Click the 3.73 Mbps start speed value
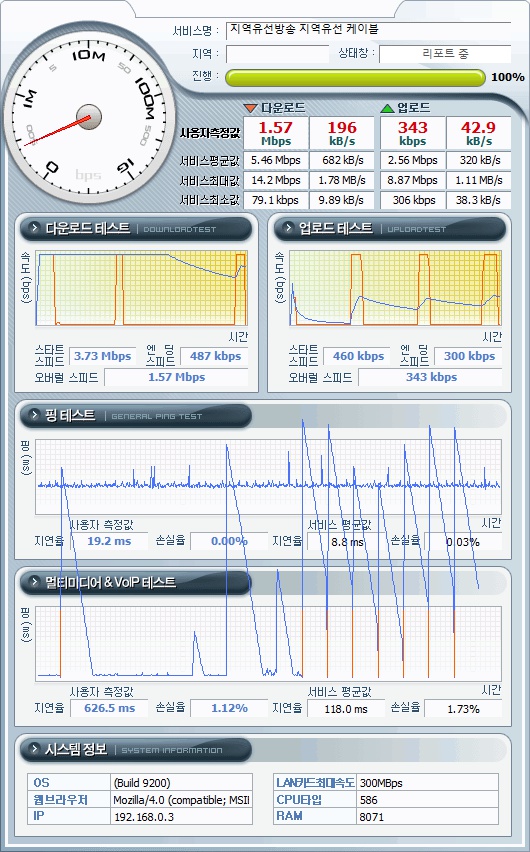530x852 pixels. 102,356
